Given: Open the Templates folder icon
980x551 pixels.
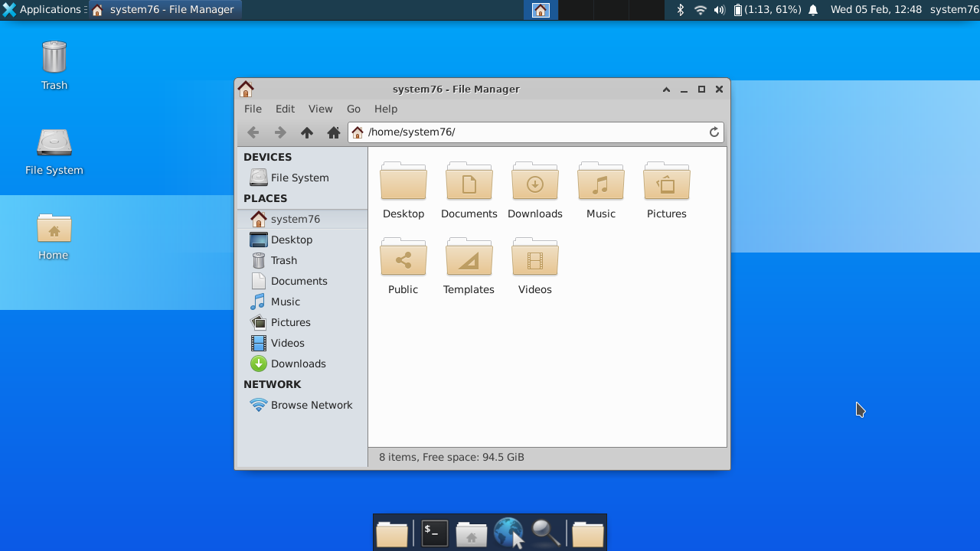Looking at the screenshot, I should [469, 257].
